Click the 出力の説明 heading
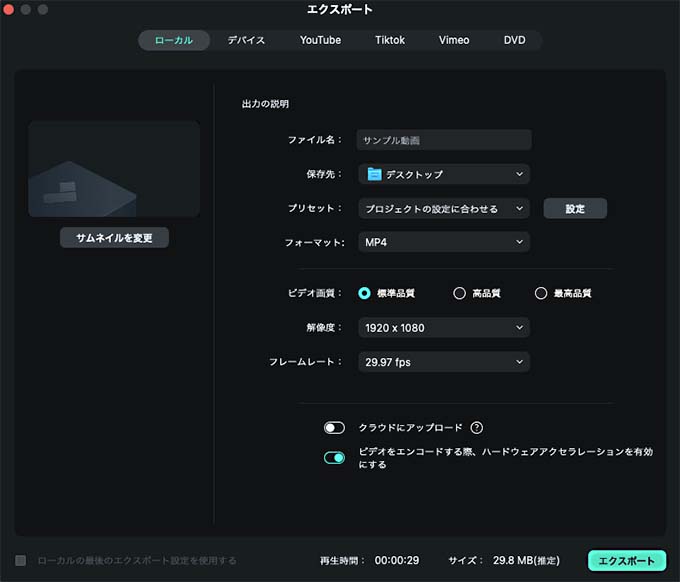Screen dimensions: 680x582 click(265, 104)
